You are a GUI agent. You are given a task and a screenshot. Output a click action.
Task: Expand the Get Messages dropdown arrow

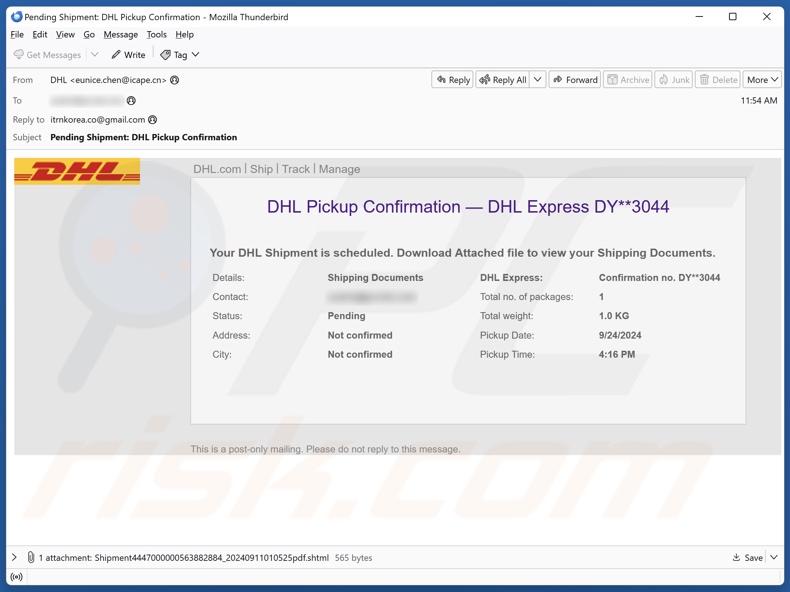pyautogui.click(x=95, y=54)
